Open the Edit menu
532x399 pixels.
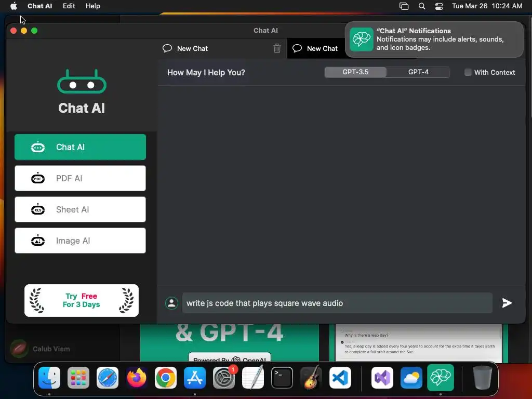point(69,6)
